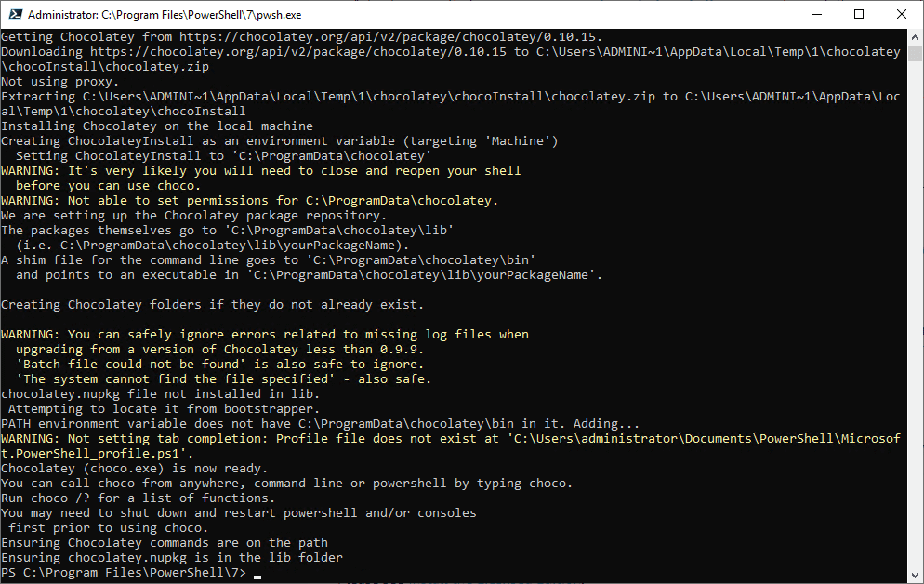Click warning 'It's very likely you will need to close'
Image resolution: width=924 pixels, height=584 pixels.
(261, 171)
